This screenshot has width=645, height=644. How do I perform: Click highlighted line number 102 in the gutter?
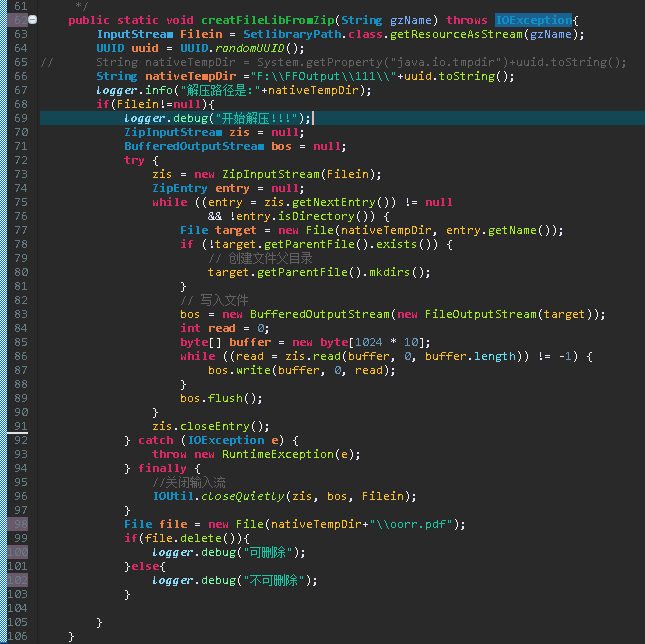pyautogui.click(x=18, y=579)
